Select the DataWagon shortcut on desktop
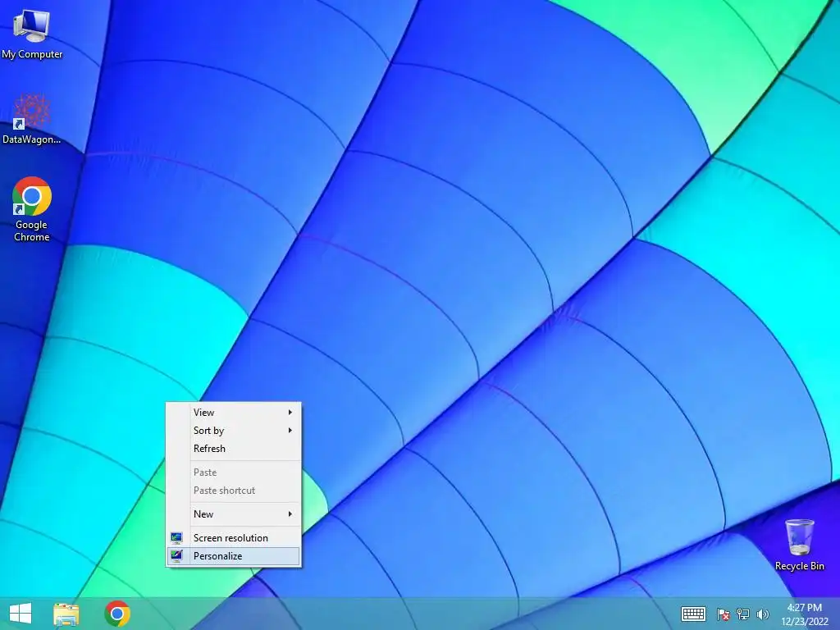Viewport: 840px width, 630px height. coord(32,119)
